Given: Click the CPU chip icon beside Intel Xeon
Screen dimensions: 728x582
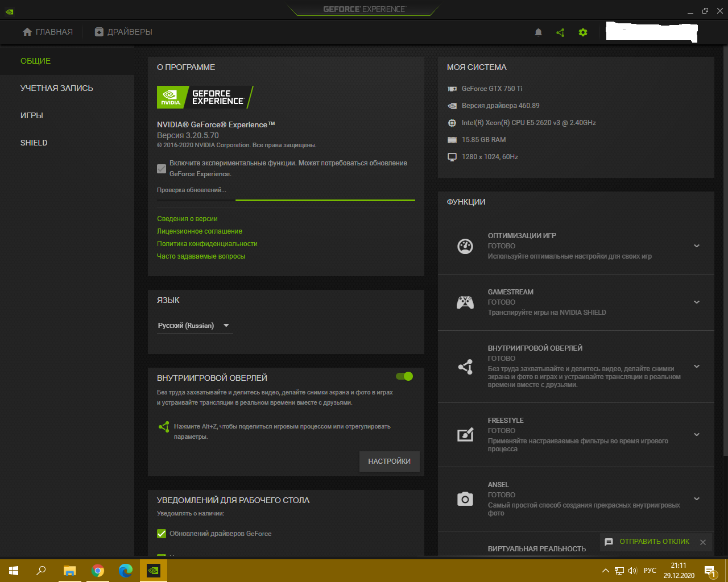Looking at the screenshot, I should point(452,123).
